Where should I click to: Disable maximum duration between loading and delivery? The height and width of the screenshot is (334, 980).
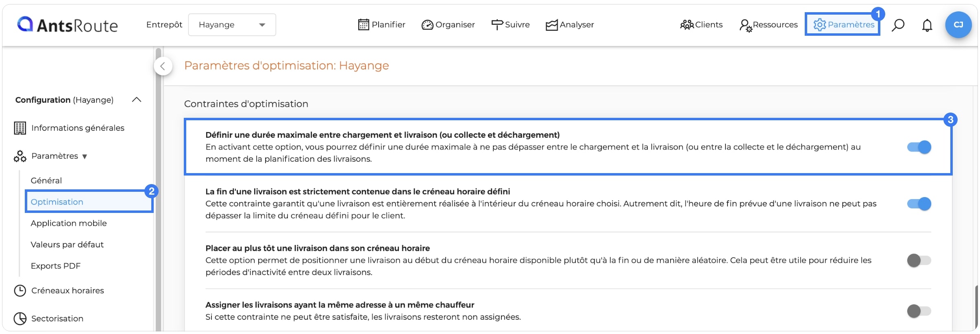pyautogui.click(x=919, y=147)
